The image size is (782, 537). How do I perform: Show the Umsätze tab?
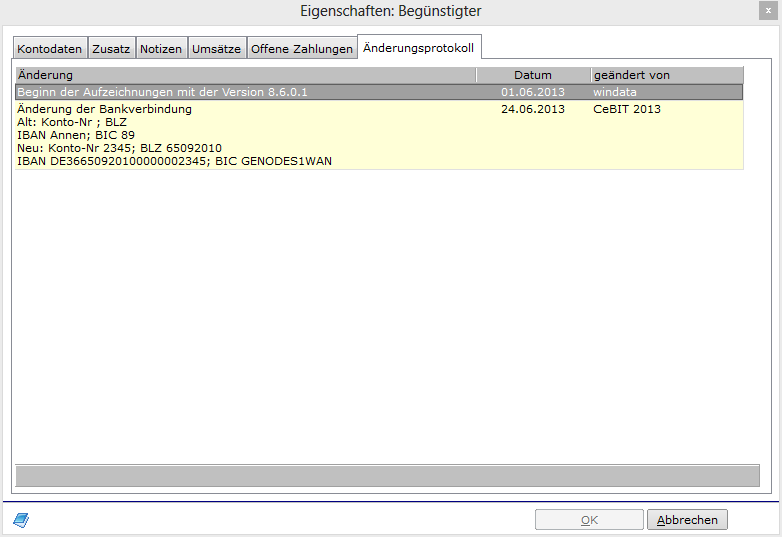pyautogui.click(x=216, y=49)
